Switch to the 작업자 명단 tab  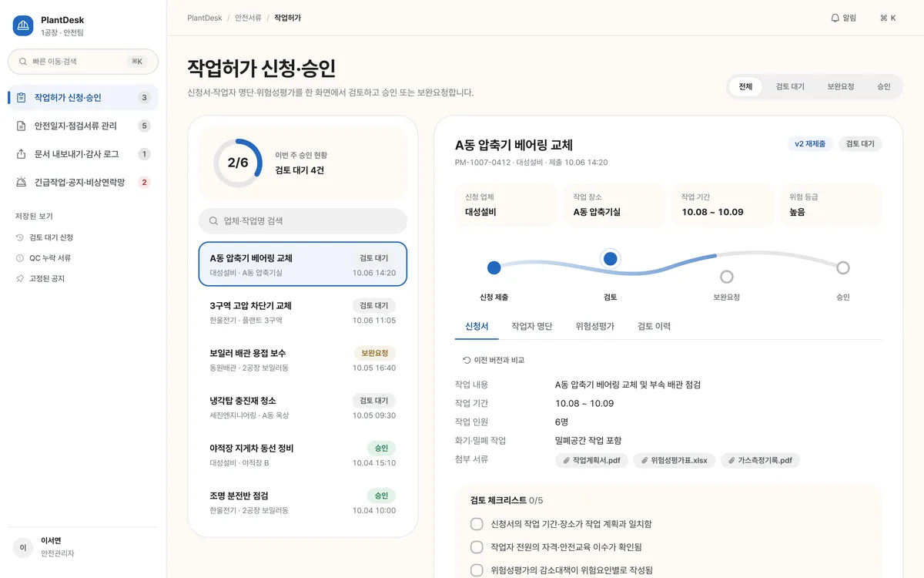tap(532, 326)
